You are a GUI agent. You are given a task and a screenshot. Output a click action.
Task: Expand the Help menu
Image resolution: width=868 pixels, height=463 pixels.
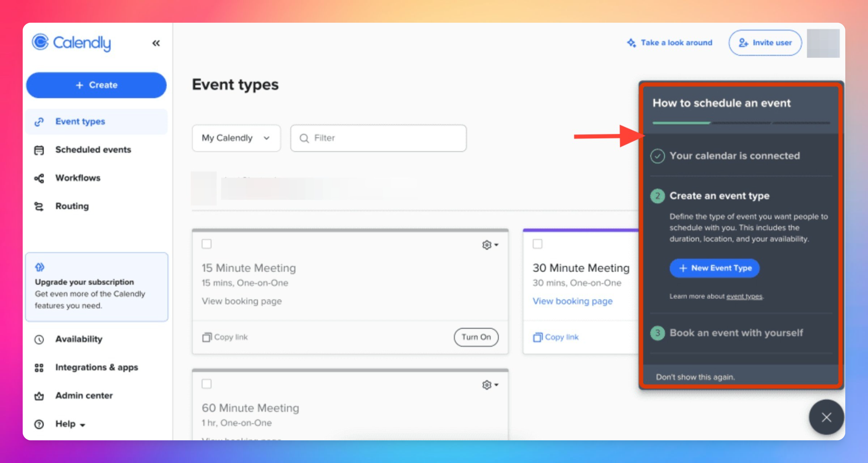(70, 424)
